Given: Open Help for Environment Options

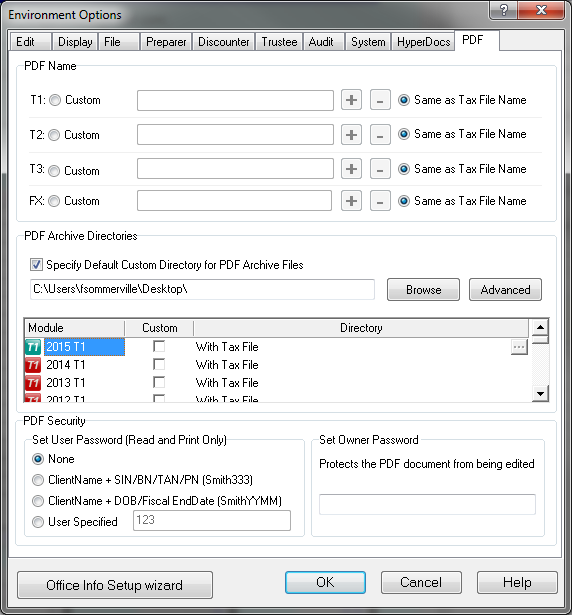Looking at the screenshot, I should click(517, 582).
